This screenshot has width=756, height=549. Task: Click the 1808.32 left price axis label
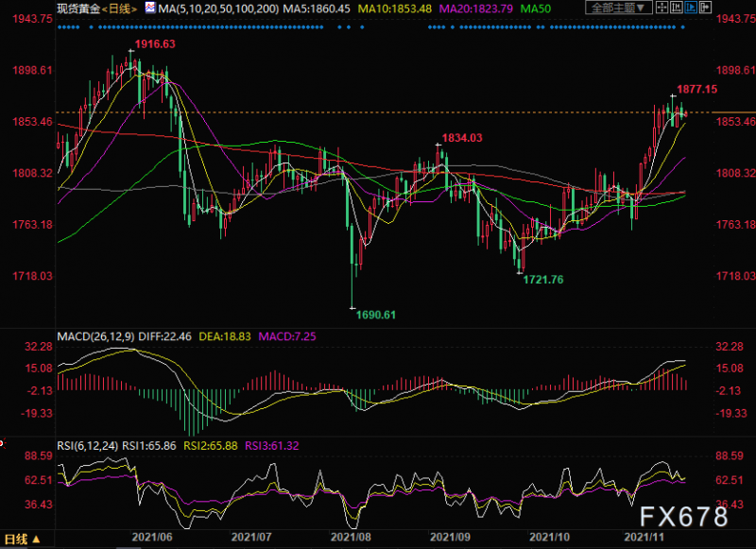(x=32, y=173)
